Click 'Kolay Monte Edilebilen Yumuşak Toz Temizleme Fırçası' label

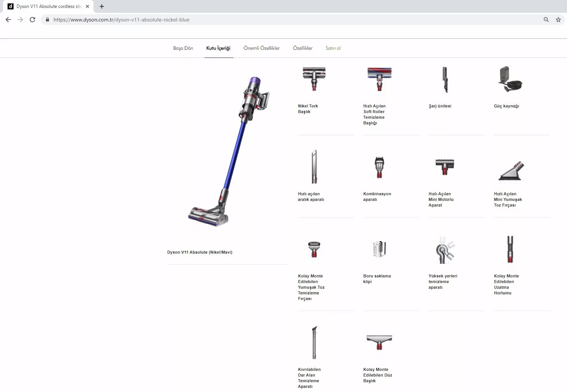[311, 287]
